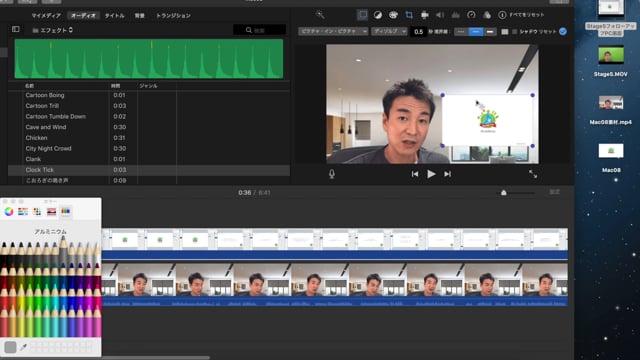This screenshot has height=360, width=640.
Task: Open the timeline settings button
Action: (554, 192)
